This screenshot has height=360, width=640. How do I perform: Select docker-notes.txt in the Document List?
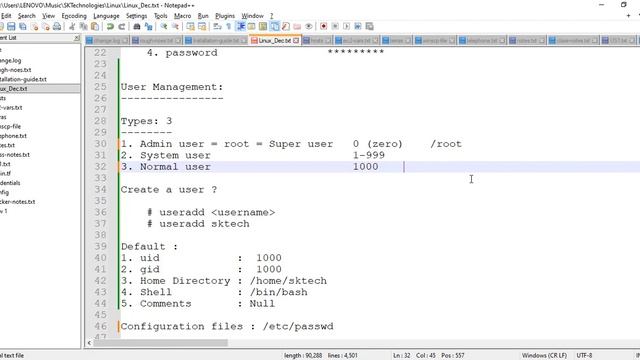click(18, 202)
